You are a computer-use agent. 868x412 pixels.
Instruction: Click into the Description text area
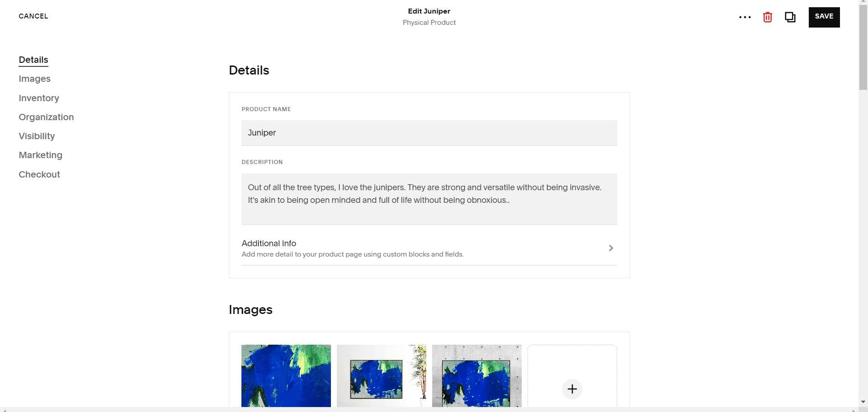click(429, 199)
